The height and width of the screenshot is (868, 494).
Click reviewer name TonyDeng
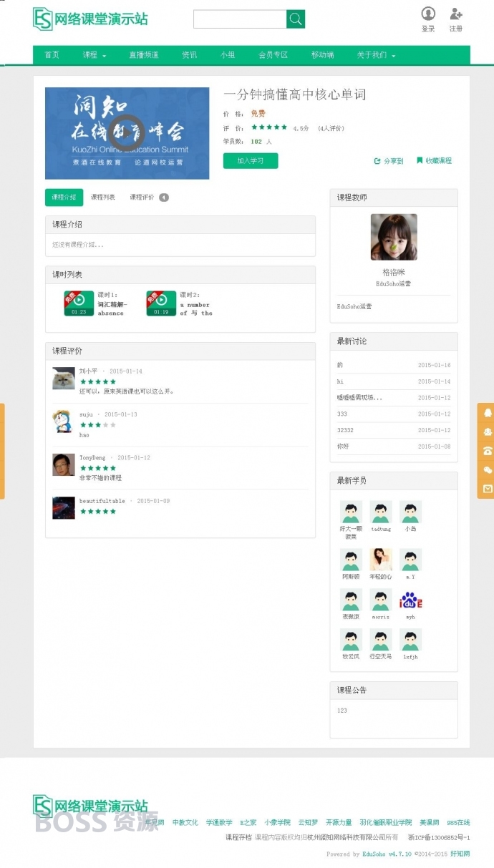coord(92,458)
